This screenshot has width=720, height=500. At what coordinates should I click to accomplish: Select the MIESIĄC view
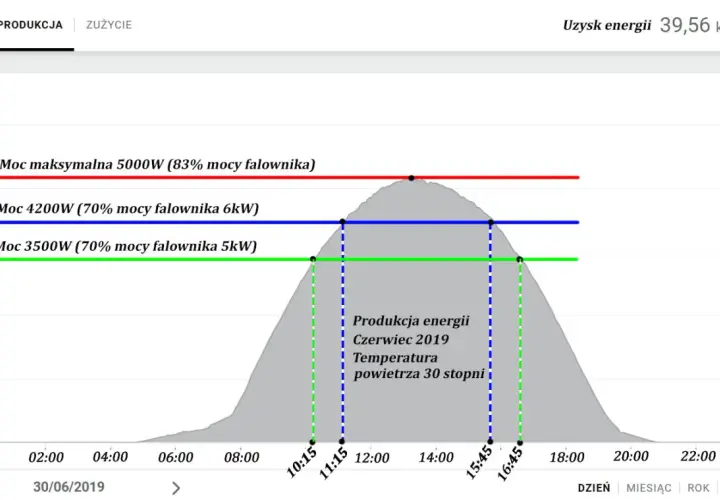(648, 488)
